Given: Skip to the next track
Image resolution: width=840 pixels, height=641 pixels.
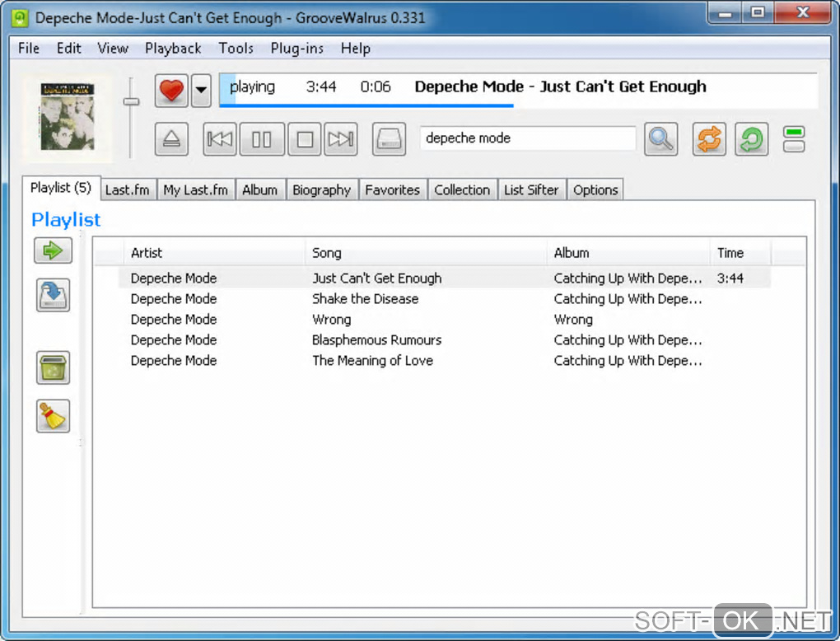Looking at the screenshot, I should point(341,139).
